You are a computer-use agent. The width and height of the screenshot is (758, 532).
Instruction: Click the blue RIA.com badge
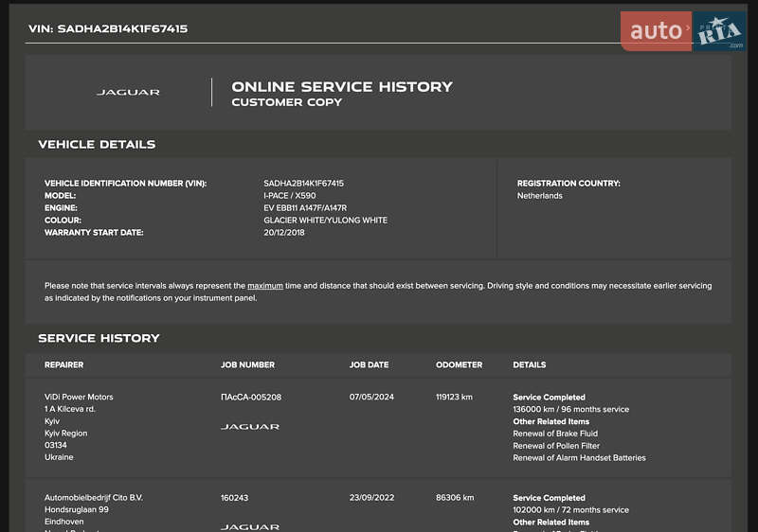coord(719,32)
